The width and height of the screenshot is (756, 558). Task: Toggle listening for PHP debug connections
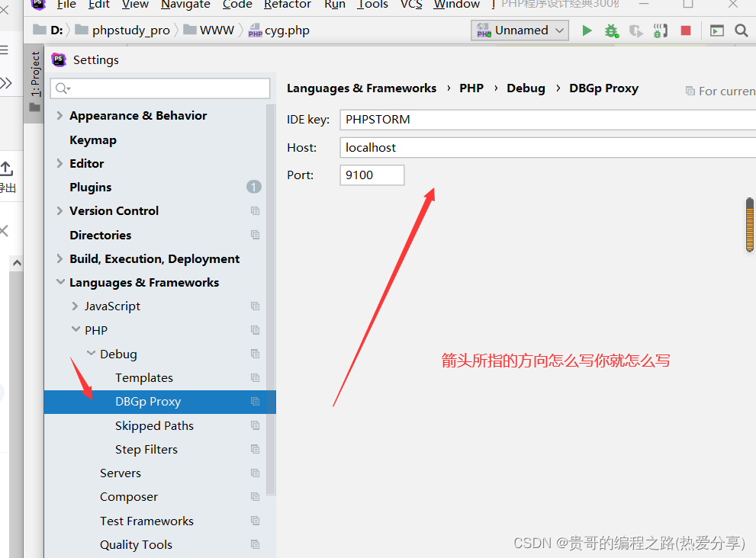[661, 30]
